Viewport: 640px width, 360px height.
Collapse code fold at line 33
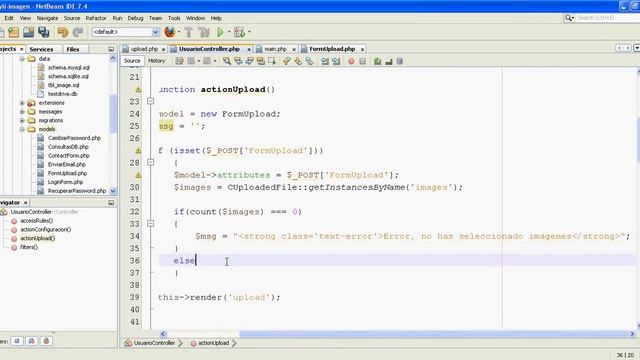point(150,223)
